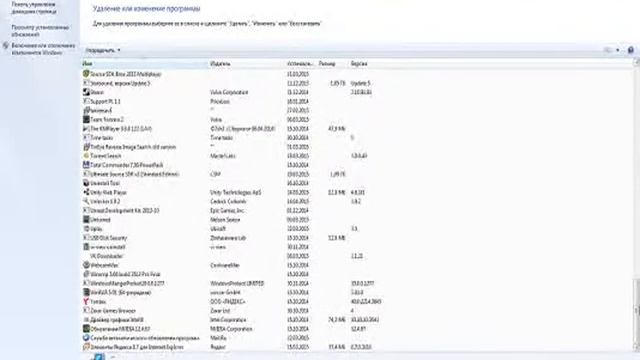Viewport: 640px width, 360px height.
Task: Click the Unturned program icon
Action: [86, 220]
